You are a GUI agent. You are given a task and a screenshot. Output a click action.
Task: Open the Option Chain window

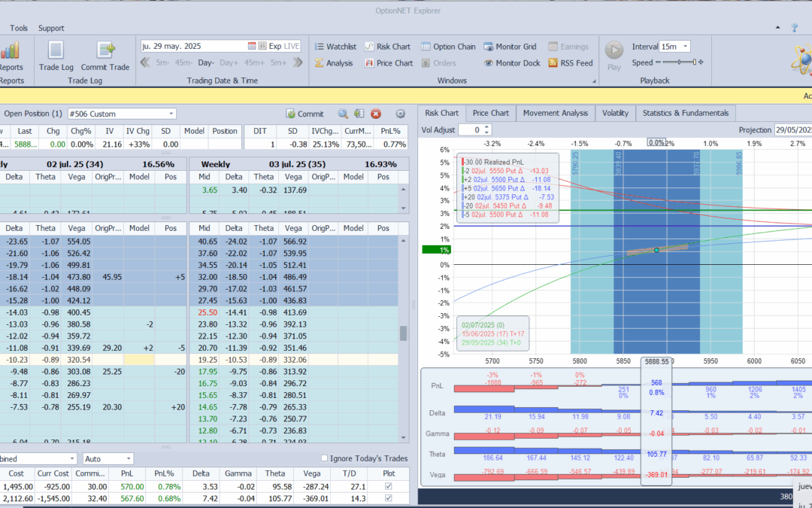[448, 47]
